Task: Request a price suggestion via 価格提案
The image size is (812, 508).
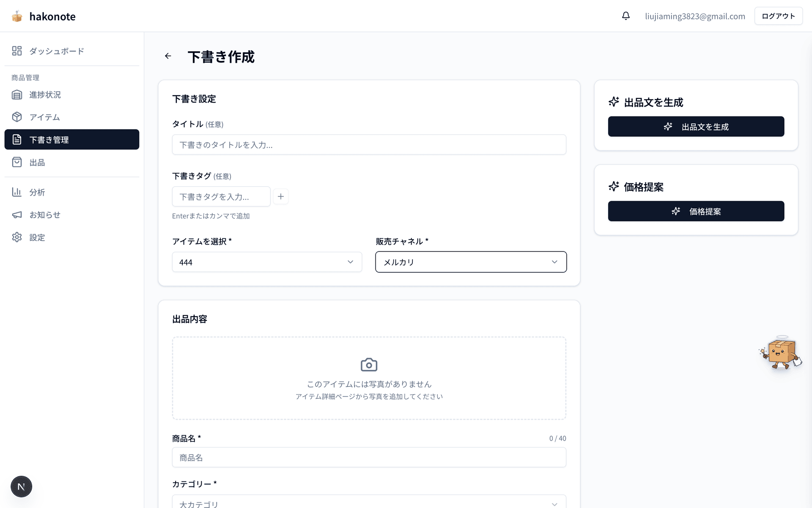Action: [696, 211]
